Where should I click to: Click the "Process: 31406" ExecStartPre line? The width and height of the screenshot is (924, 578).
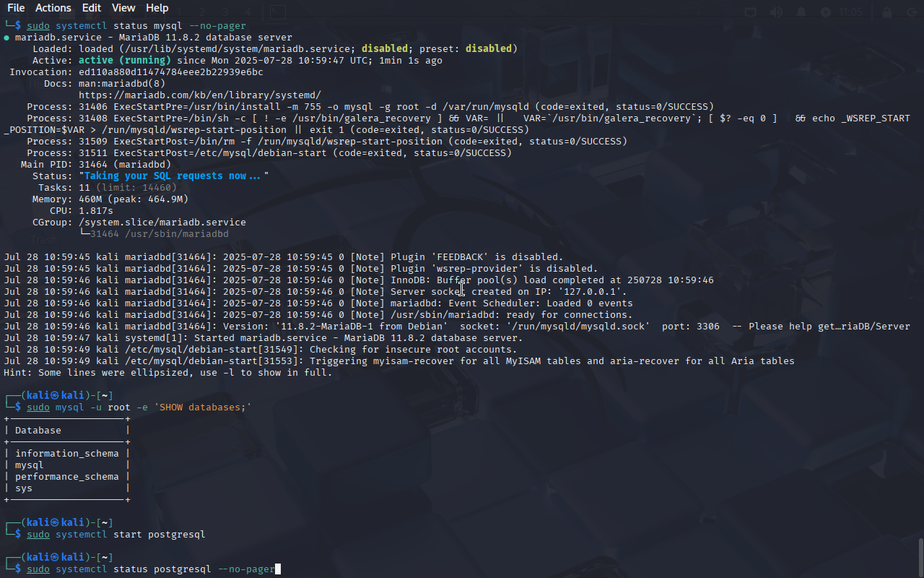(x=370, y=107)
